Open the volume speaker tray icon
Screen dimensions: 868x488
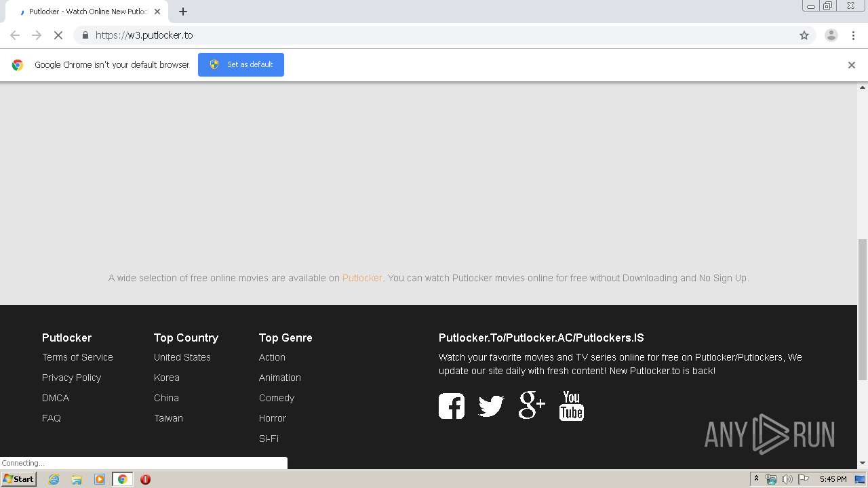(787, 479)
